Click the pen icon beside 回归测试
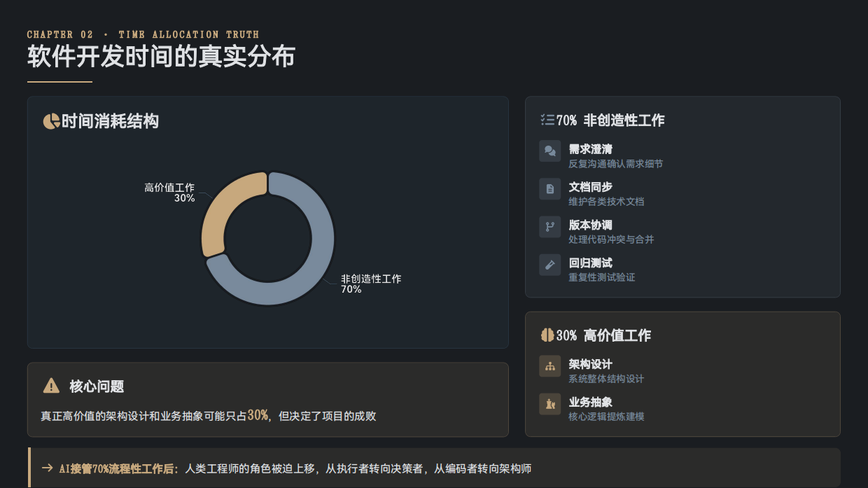The height and width of the screenshot is (488, 868). (x=550, y=265)
